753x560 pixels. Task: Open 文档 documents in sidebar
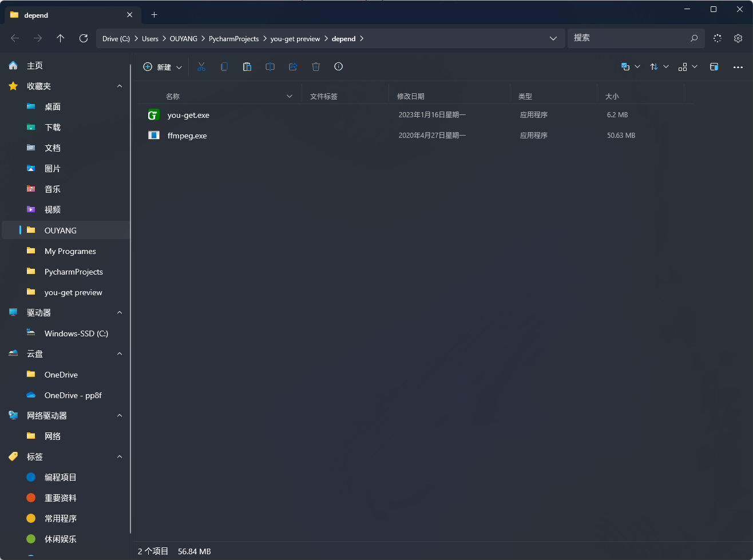click(66, 148)
